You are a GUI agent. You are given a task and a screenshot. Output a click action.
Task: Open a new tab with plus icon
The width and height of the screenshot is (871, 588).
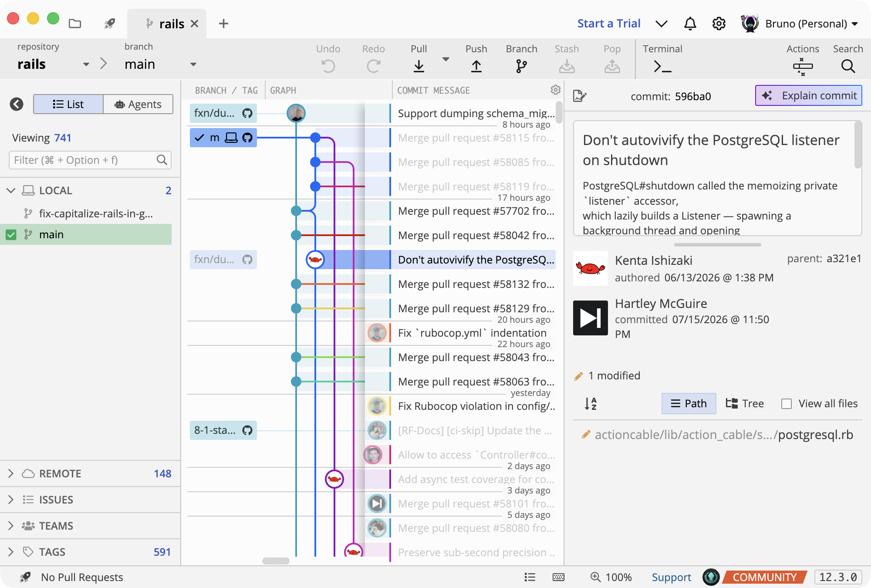[x=223, y=24]
